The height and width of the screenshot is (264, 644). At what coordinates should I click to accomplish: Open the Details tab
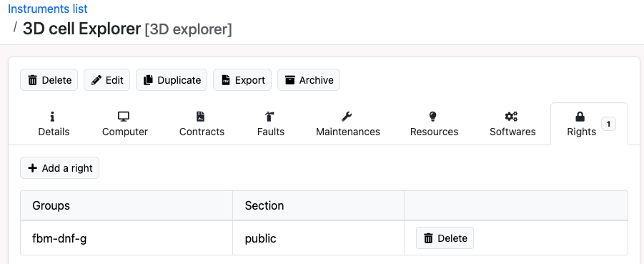[54, 124]
